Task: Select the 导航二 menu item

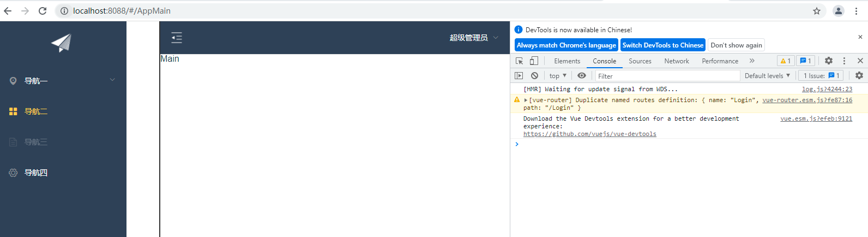Action: (63, 111)
